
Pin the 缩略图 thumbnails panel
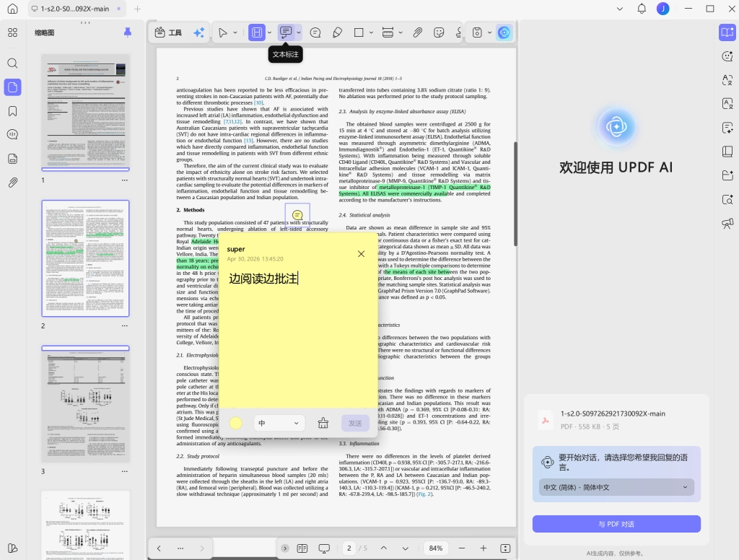coord(127,32)
